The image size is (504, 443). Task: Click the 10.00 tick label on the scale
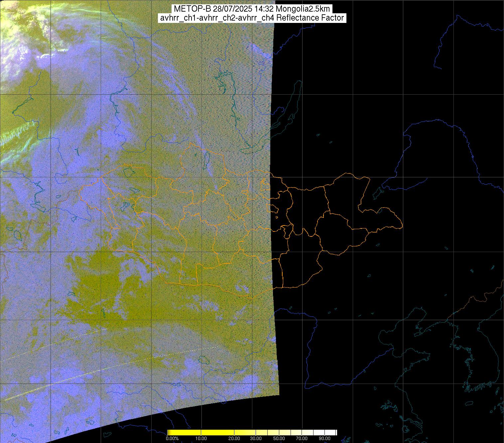(201, 439)
